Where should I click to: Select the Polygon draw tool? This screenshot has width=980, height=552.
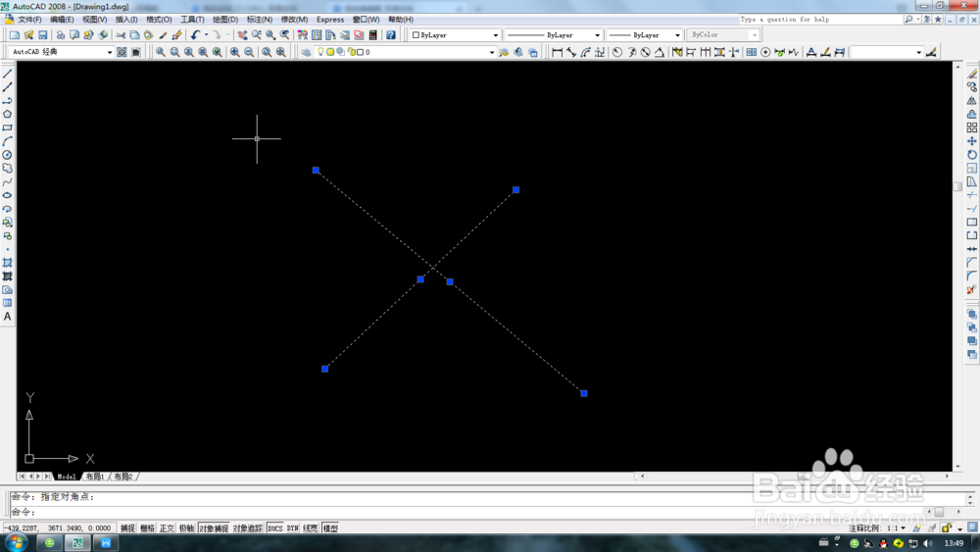(x=8, y=115)
